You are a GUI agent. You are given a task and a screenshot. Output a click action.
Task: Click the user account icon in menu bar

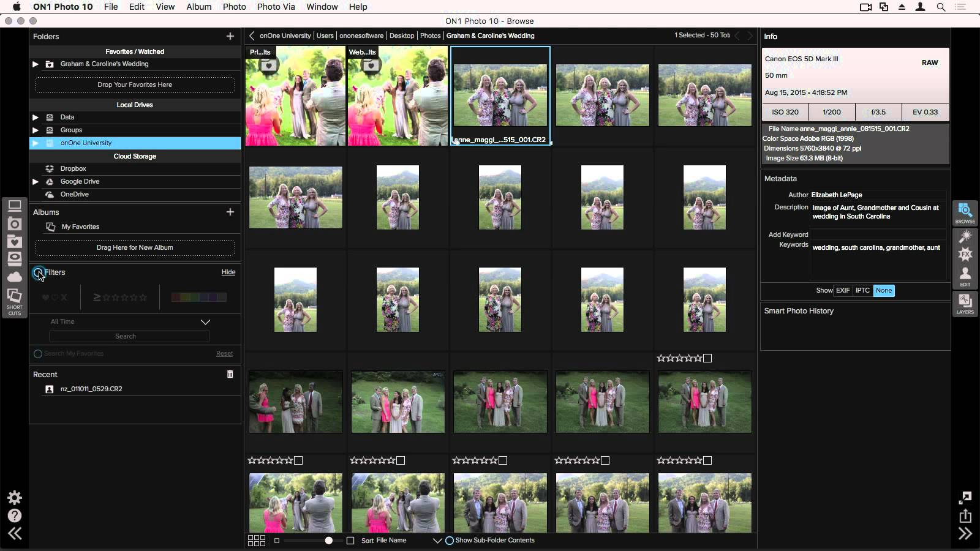tap(920, 7)
